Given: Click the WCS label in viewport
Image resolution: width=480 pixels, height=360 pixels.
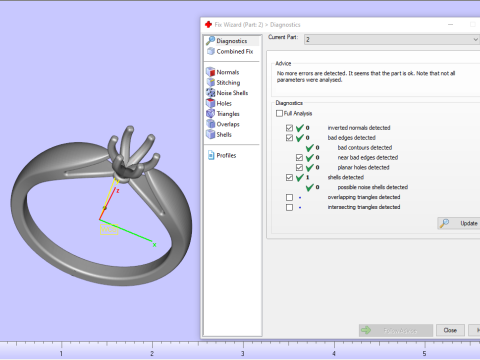Looking at the screenshot, I should click(109, 229).
